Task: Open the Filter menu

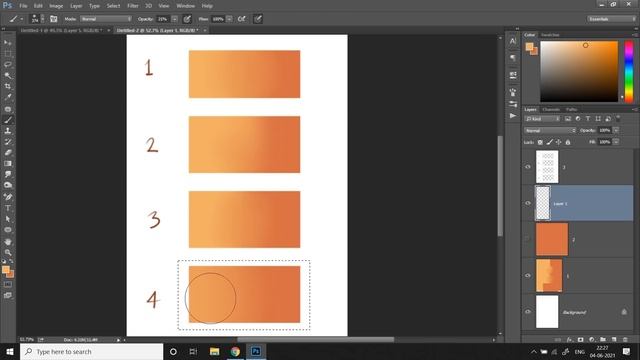Action: click(133, 6)
